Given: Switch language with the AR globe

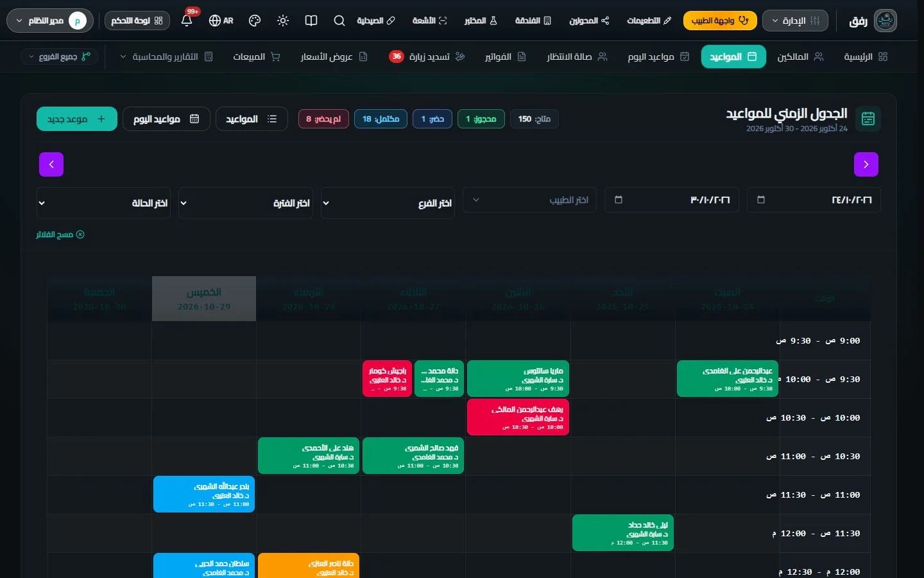Looking at the screenshot, I should (x=221, y=21).
